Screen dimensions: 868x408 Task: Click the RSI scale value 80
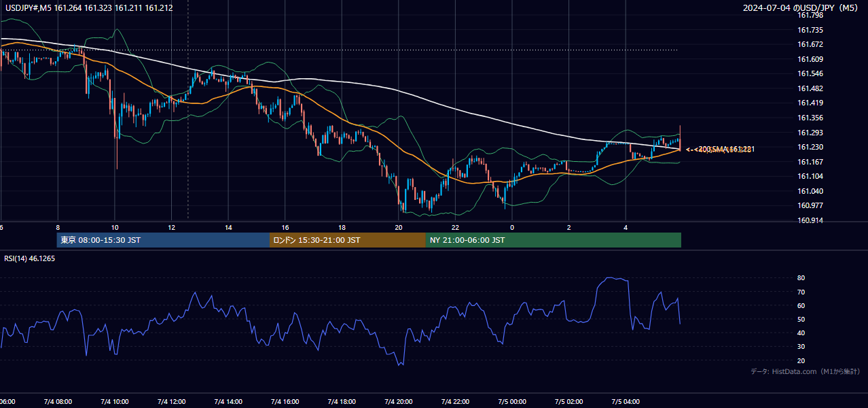point(801,278)
